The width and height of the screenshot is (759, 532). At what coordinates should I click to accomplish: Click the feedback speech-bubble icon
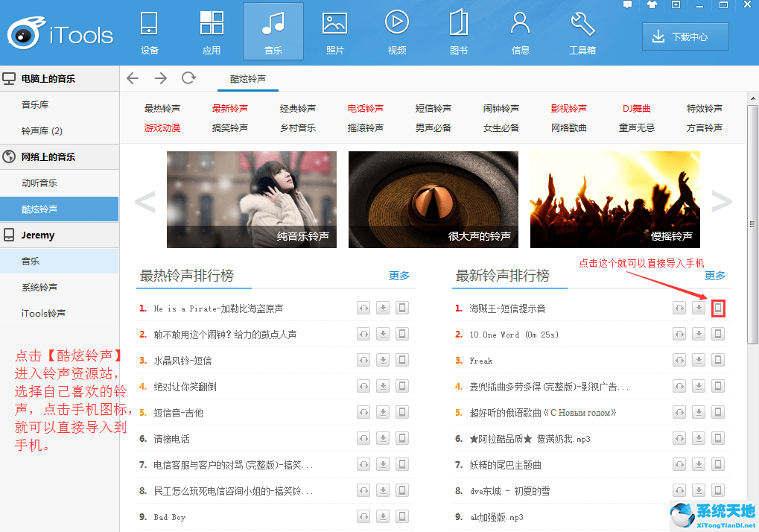[627, 5]
